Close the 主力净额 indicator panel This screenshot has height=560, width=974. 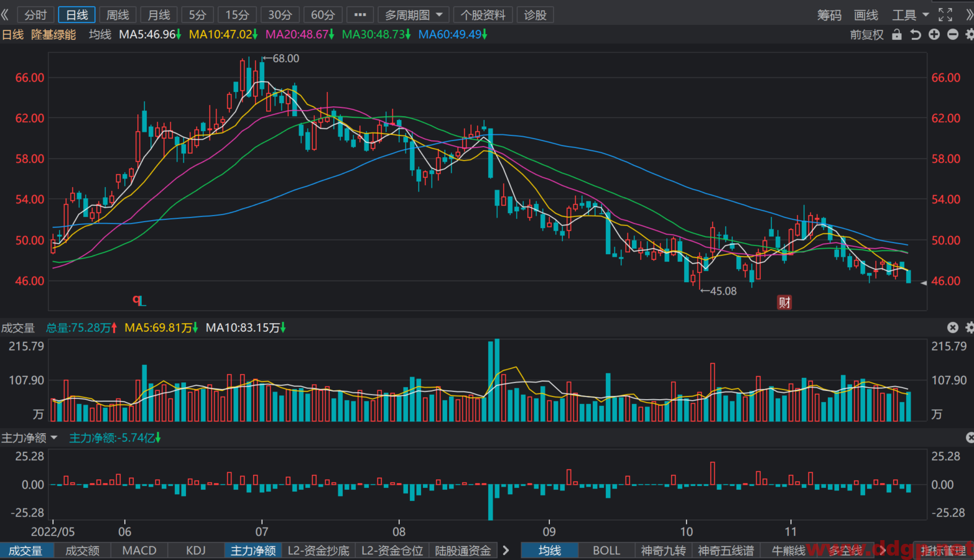click(x=970, y=438)
